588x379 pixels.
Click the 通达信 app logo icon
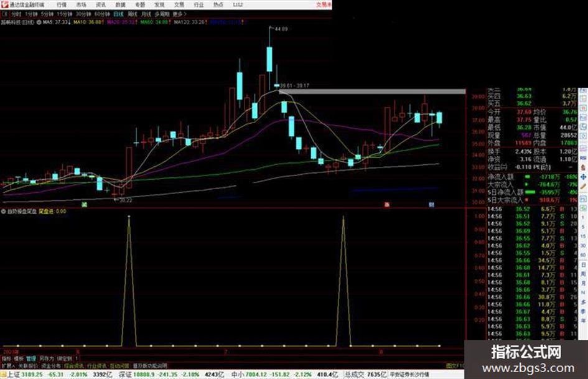pyautogui.click(x=4, y=4)
